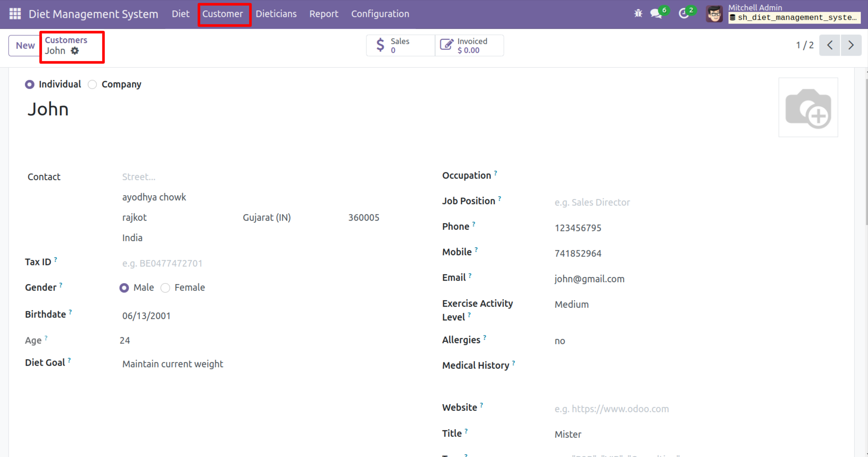Click the debug bug icon

tap(638, 14)
